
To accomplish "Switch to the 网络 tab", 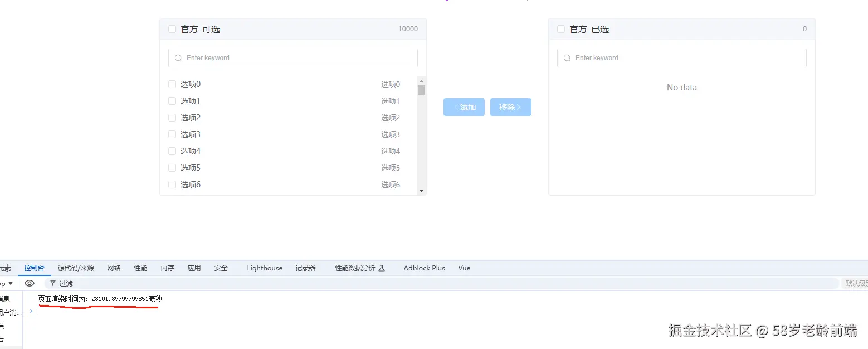I will pos(114,268).
